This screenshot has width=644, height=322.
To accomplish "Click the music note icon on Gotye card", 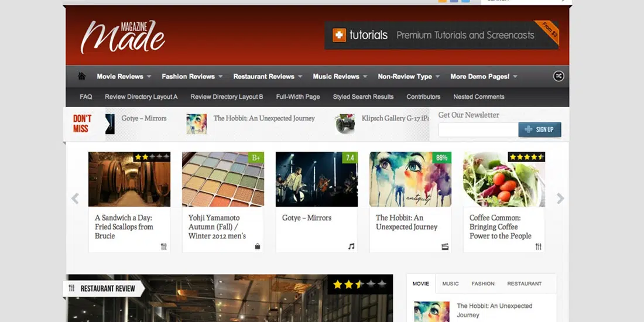I will pyautogui.click(x=351, y=246).
